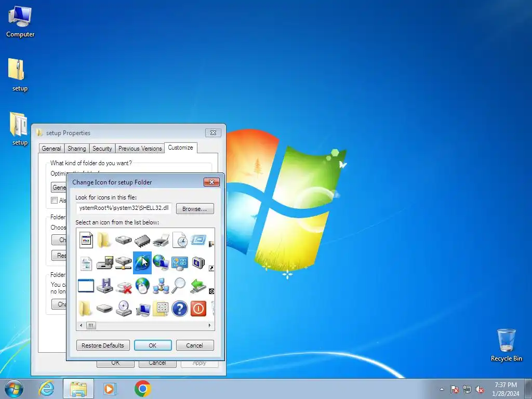The image size is (532, 399).
Task: Select the setup folder on desktop
Action: click(x=19, y=129)
